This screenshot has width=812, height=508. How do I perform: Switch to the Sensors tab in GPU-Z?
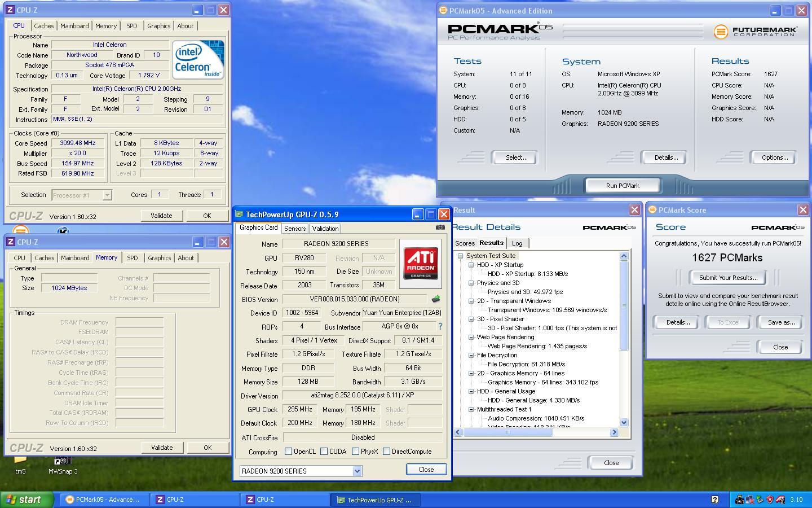[x=295, y=229]
